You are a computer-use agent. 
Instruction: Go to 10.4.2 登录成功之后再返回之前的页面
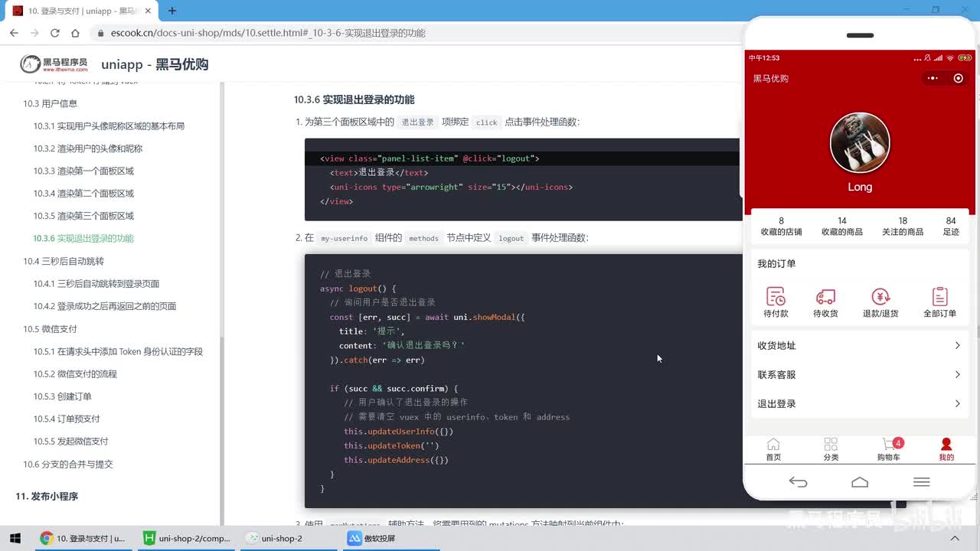click(105, 306)
